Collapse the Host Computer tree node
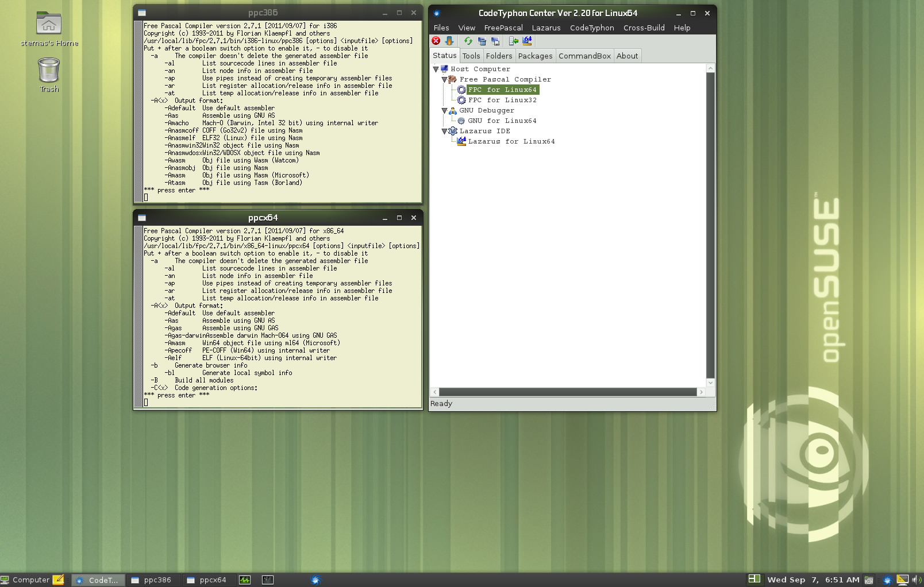924x587 pixels. coord(436,69)
